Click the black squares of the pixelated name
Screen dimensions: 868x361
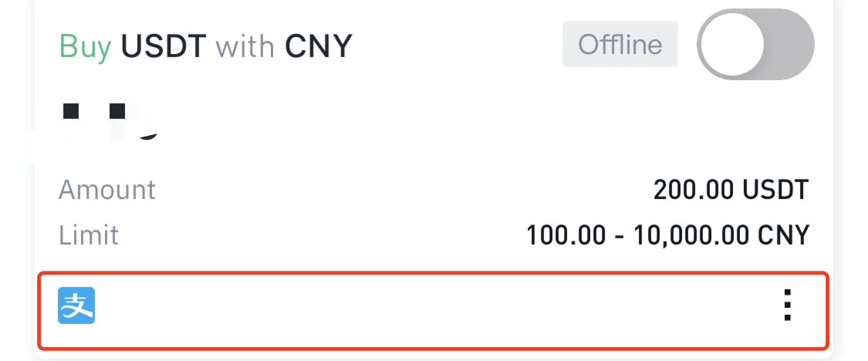click(94, 111)
